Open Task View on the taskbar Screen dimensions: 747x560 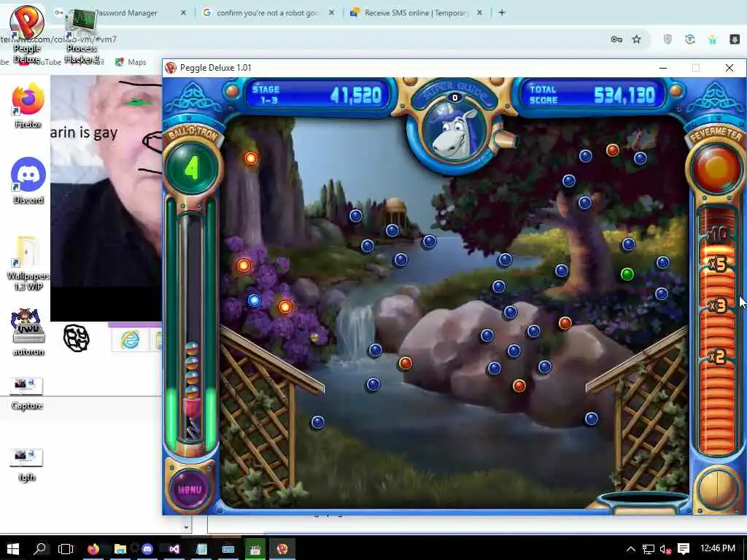click(x=66, y=548)
